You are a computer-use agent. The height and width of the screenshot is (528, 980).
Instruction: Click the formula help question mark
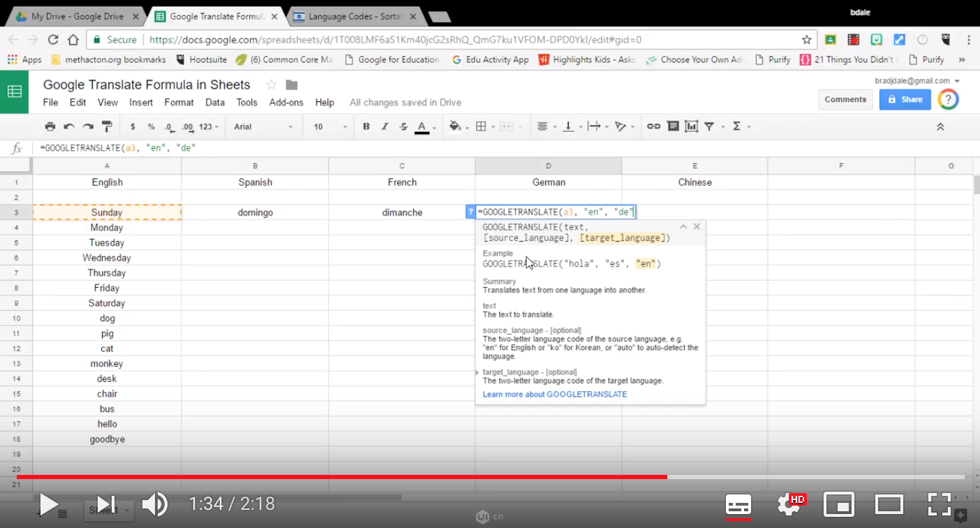click(x=470, y=212)
